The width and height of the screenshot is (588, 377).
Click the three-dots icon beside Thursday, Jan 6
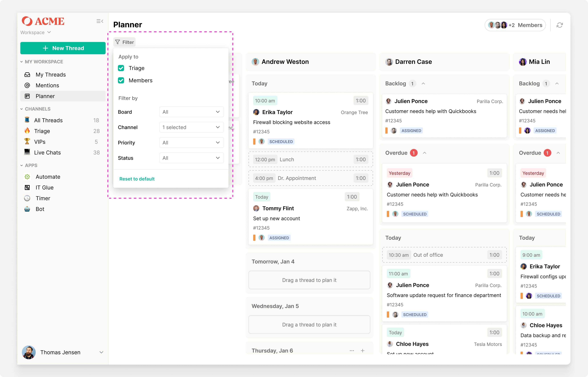click(352, 350)
